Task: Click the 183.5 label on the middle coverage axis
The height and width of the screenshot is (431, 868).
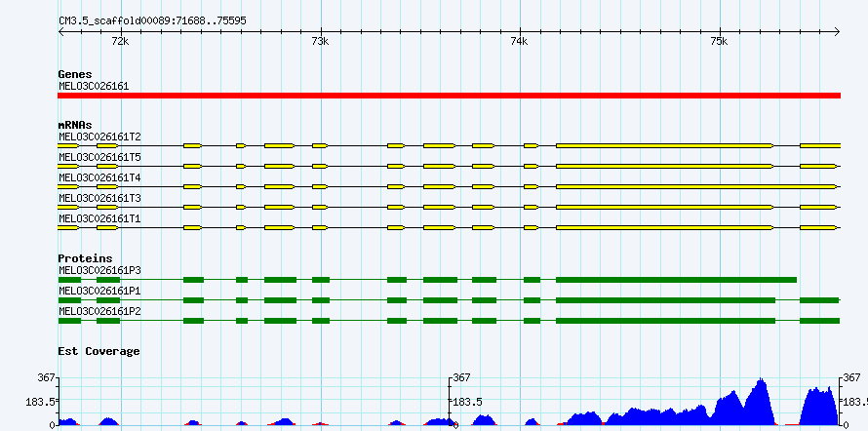Action: click(468, 402)
